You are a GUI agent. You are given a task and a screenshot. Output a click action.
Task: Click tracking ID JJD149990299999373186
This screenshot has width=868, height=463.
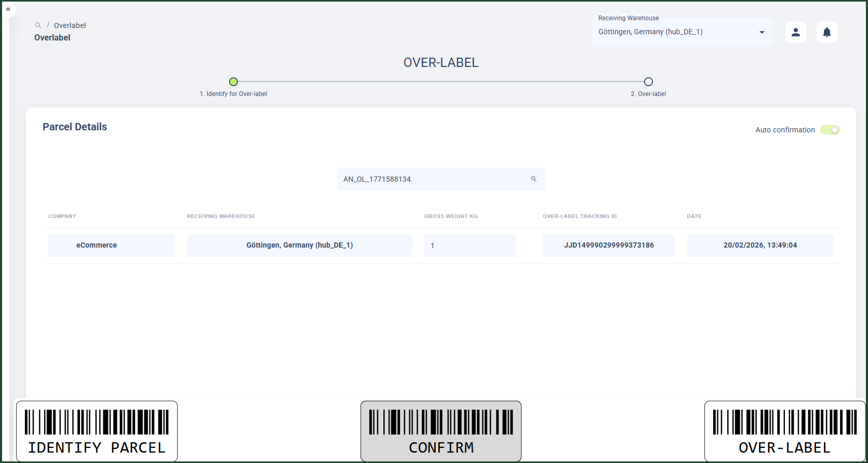tap(609, 245)
